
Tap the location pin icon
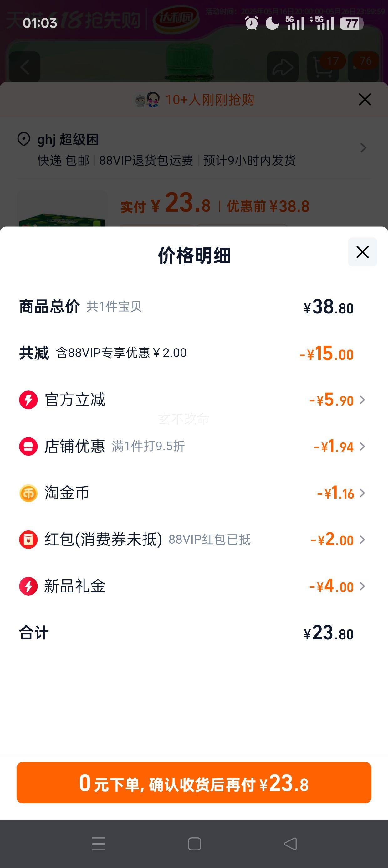[23, 139]
